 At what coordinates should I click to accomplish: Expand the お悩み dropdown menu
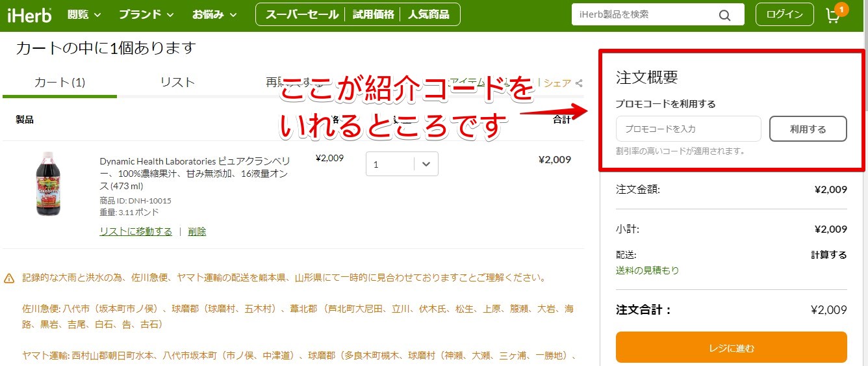pyautogui.click(x=214, y=14)
